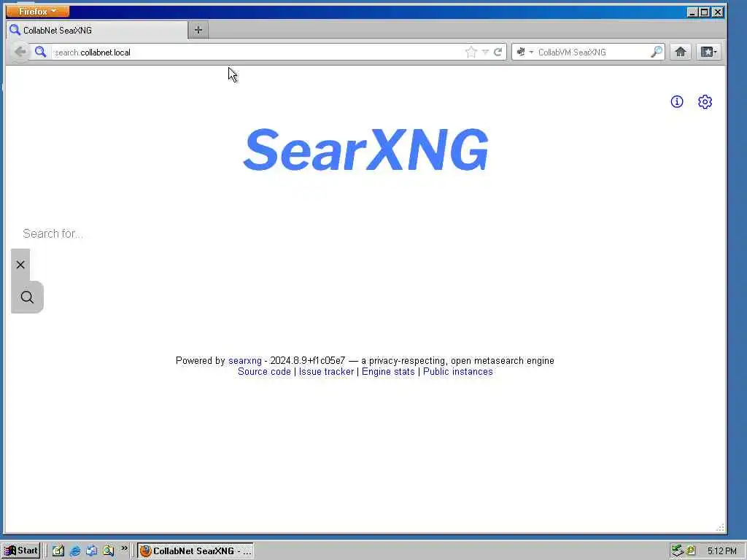Open the Issue tracker link
Screen dimensions: 747x560
[326, 371]
